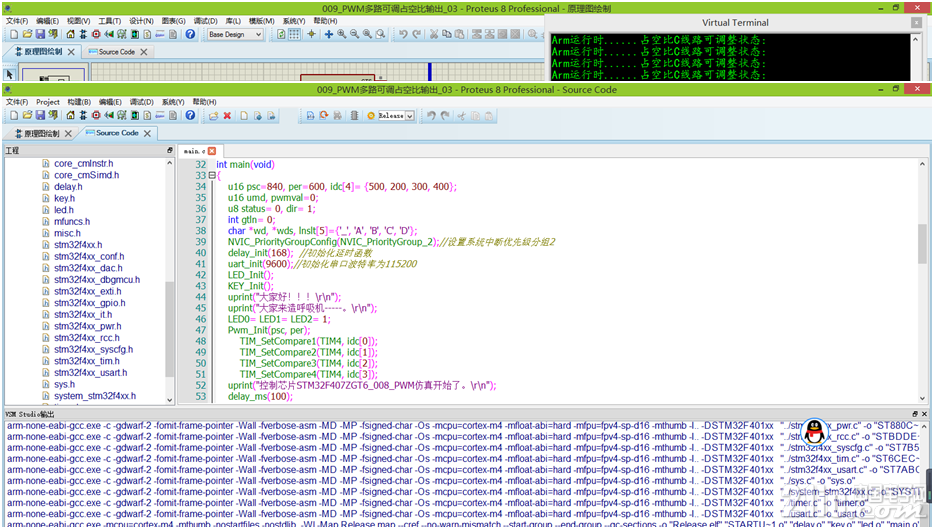Collapse main function fold marker at line 33
Image resolution: width=935 pixels, height=527 pixels.
point(212,175)
